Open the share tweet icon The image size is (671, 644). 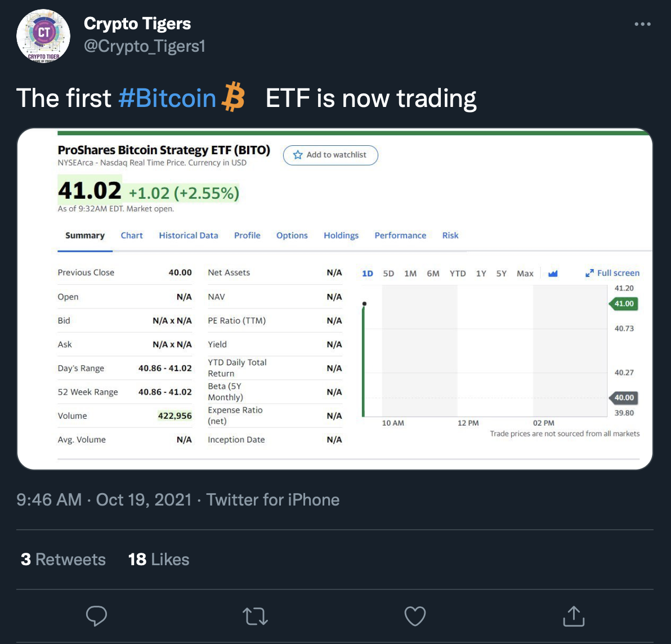(x=574, y=616)
